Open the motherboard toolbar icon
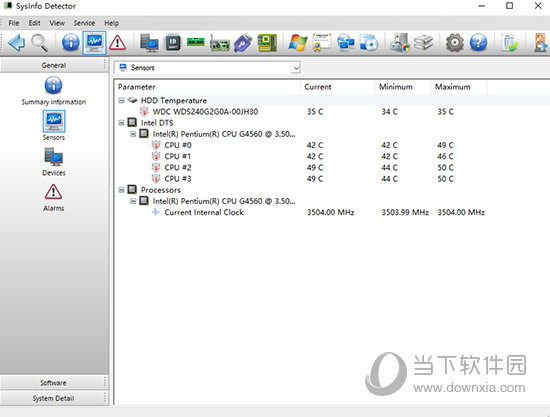Screen dimensions: 550x417 click(x=267, y=43)
